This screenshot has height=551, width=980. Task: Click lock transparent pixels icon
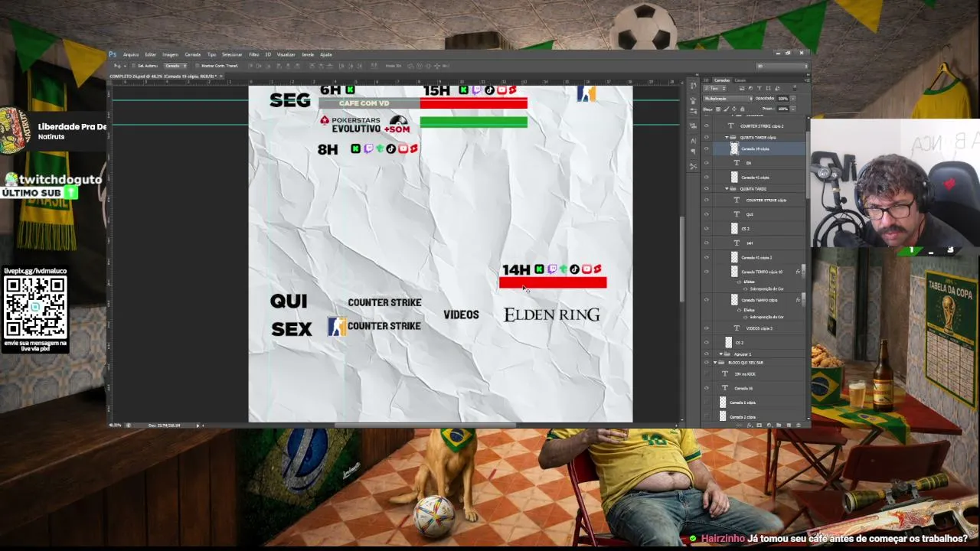720,109
